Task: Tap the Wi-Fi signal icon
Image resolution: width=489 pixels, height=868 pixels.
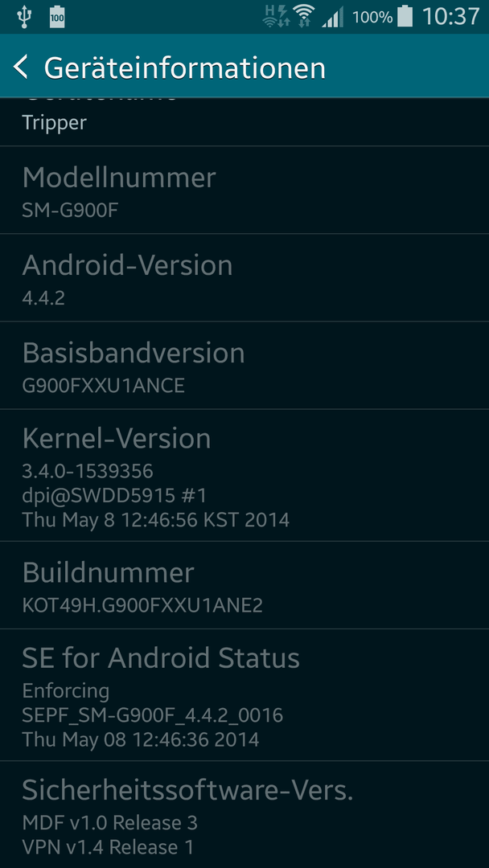Action: (x=303, y=16)
